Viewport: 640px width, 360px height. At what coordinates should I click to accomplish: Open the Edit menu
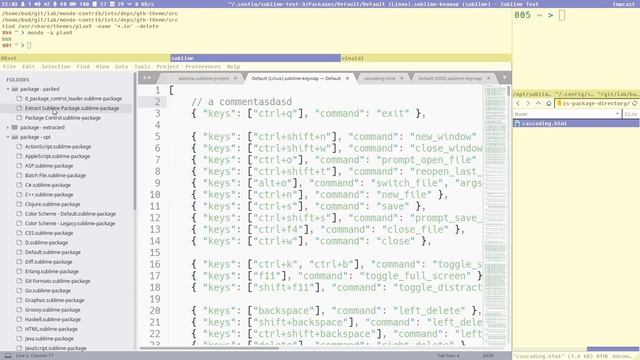[29, 67]
